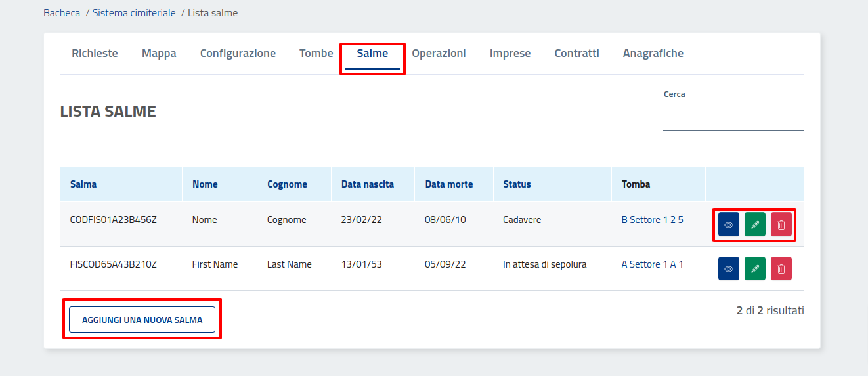This screenshot has width=868, height=376.
Task: Switch to the Richieste tab
Action: (x=95, y=54)
